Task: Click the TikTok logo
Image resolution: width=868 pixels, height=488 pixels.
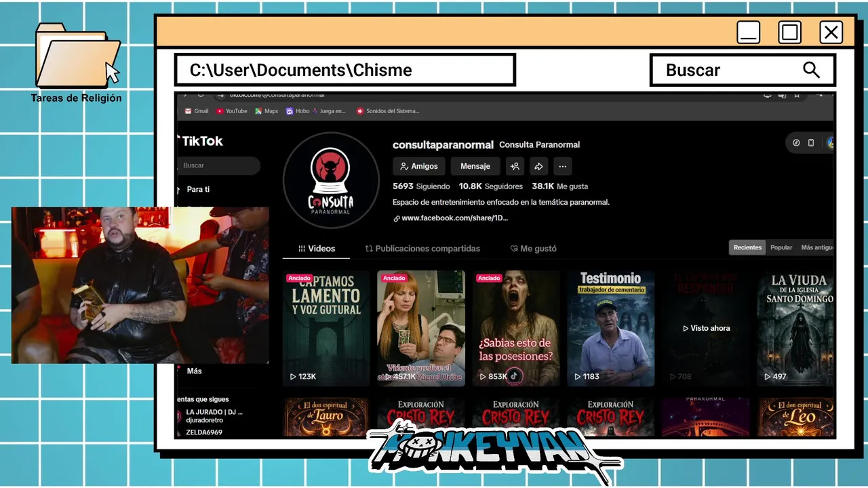Action: 201,141
